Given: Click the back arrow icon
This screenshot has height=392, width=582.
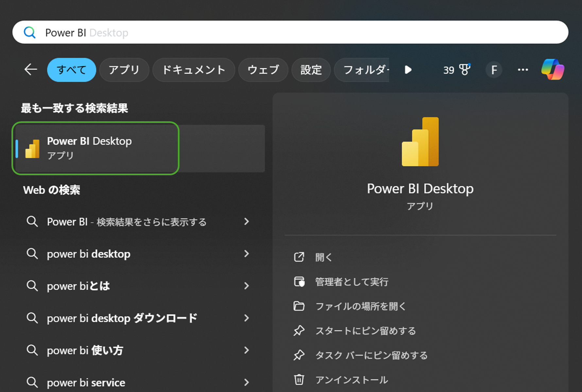Looking at the screenshot, I should coord(31,70).
